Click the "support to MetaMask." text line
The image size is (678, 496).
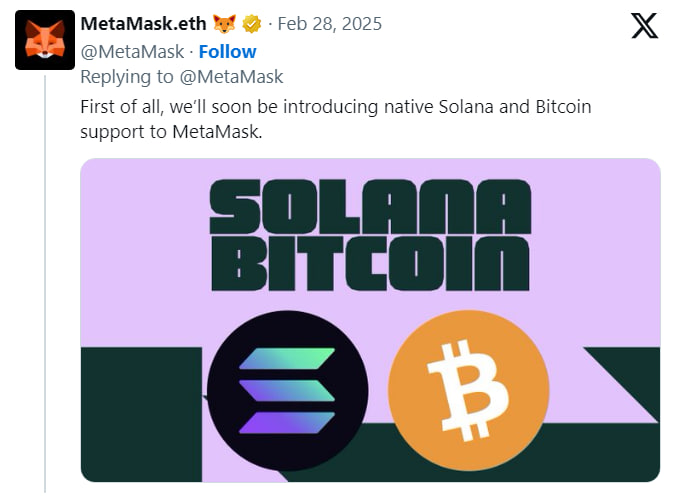(169, 131)
